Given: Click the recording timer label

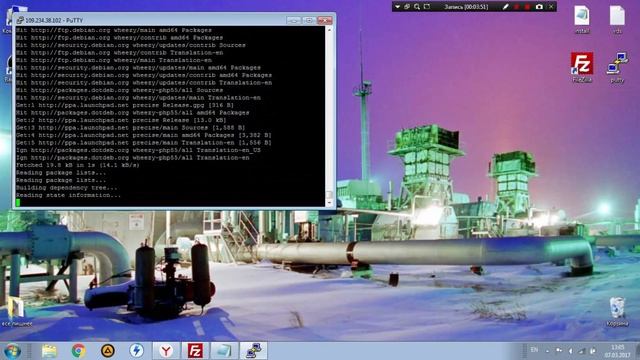Looking at the screenshot, I should coord(466,7).
